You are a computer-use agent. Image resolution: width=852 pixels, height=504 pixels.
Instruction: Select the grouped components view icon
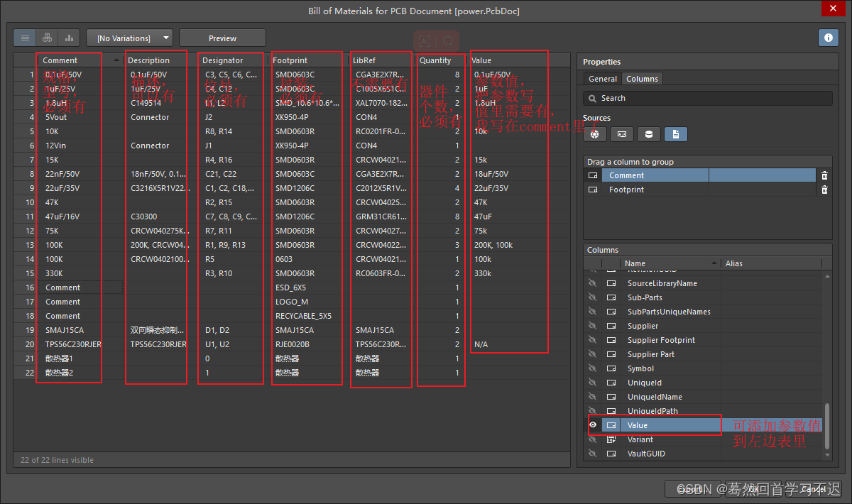47,38
